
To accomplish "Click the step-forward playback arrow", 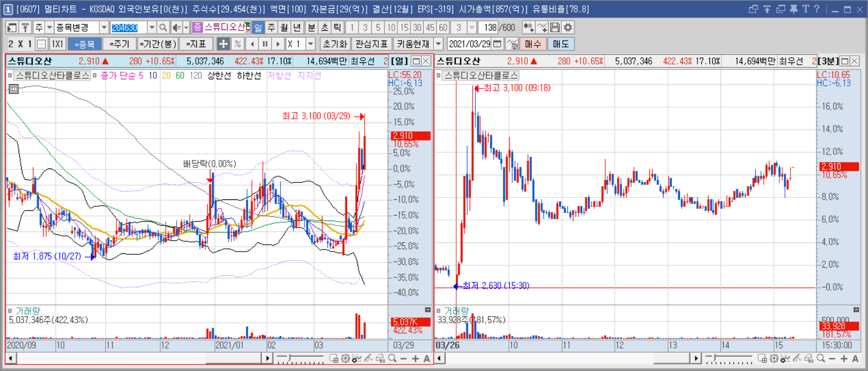I will [x=278, y=44].
